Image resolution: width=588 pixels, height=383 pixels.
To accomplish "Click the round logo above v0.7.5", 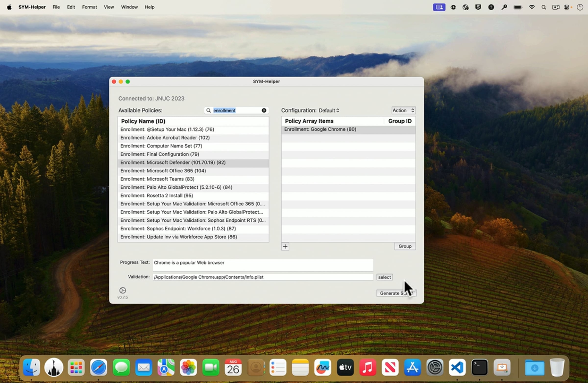I will tap(122, 290).
